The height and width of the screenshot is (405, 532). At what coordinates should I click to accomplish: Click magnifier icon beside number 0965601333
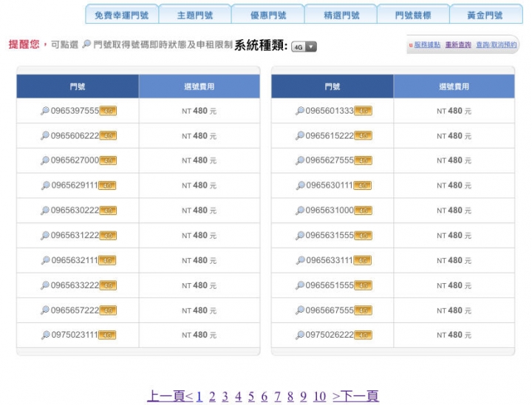(300, 111)
